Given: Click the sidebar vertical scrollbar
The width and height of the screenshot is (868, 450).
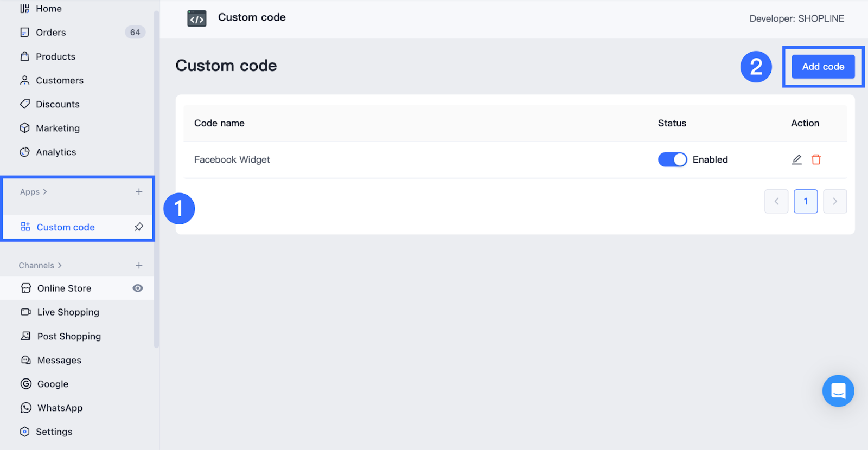Looking at the screenshot, I should (157, 179).
